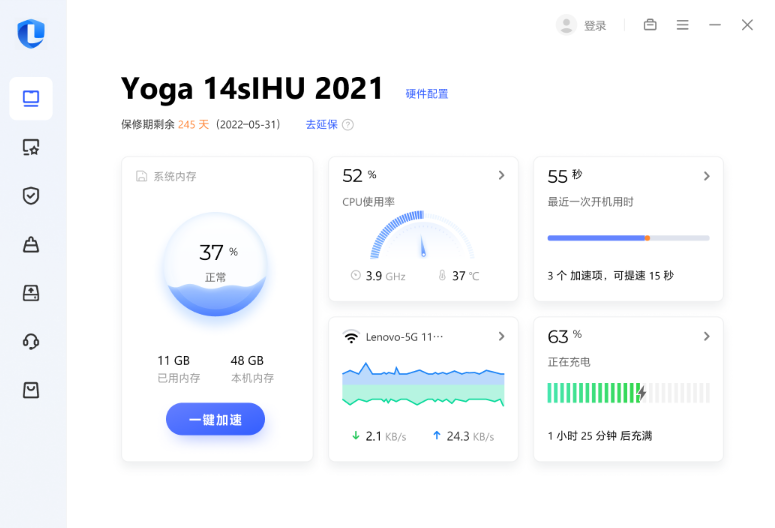Expand the CPU使用率 card chevron
The image size is (775, 528).
point(501,176)
